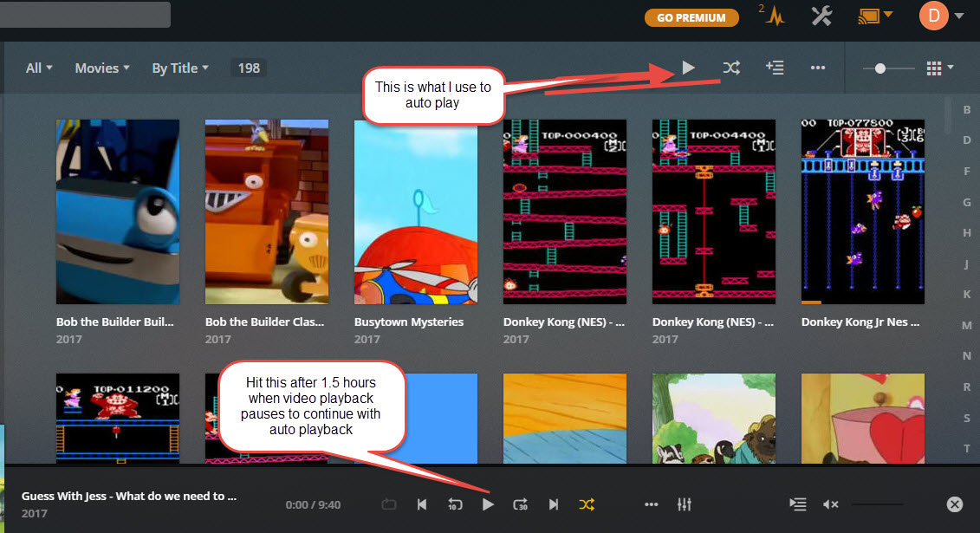
Task: Click Bob the Builder Buil... title text
Action: coord(115,322)
